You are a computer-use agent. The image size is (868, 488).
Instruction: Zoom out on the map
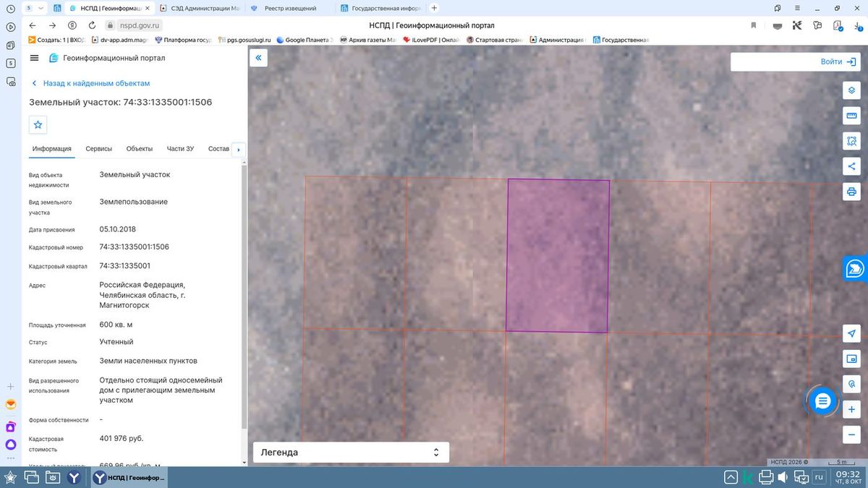[851, 435]
